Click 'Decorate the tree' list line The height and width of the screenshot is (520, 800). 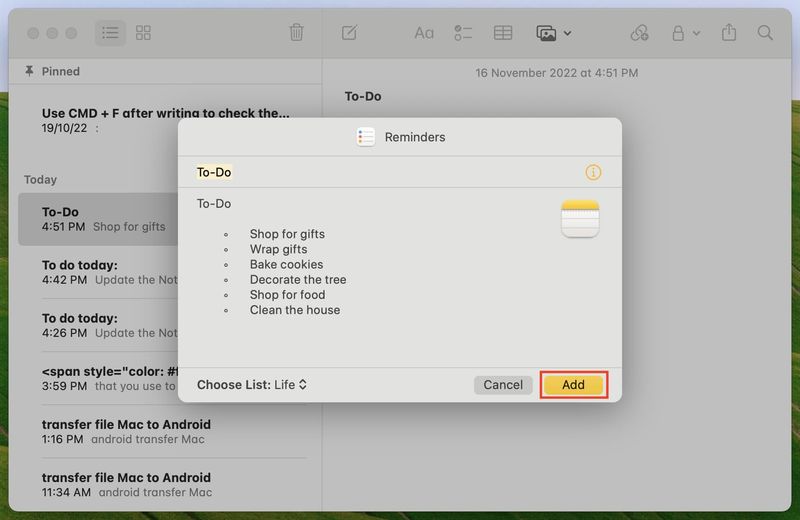point(298,280)
